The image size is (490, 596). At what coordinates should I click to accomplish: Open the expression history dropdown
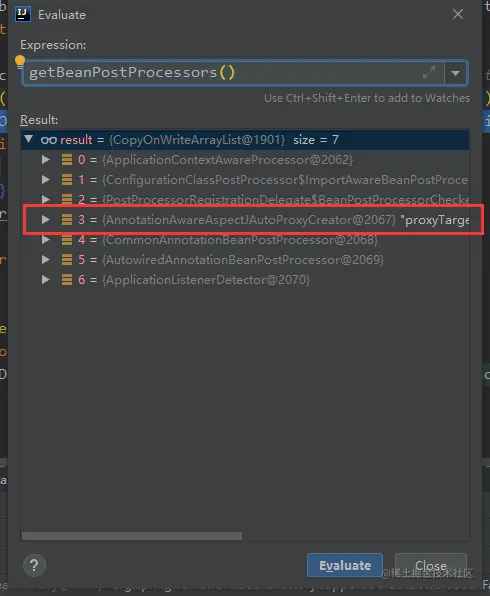point(455,73)
